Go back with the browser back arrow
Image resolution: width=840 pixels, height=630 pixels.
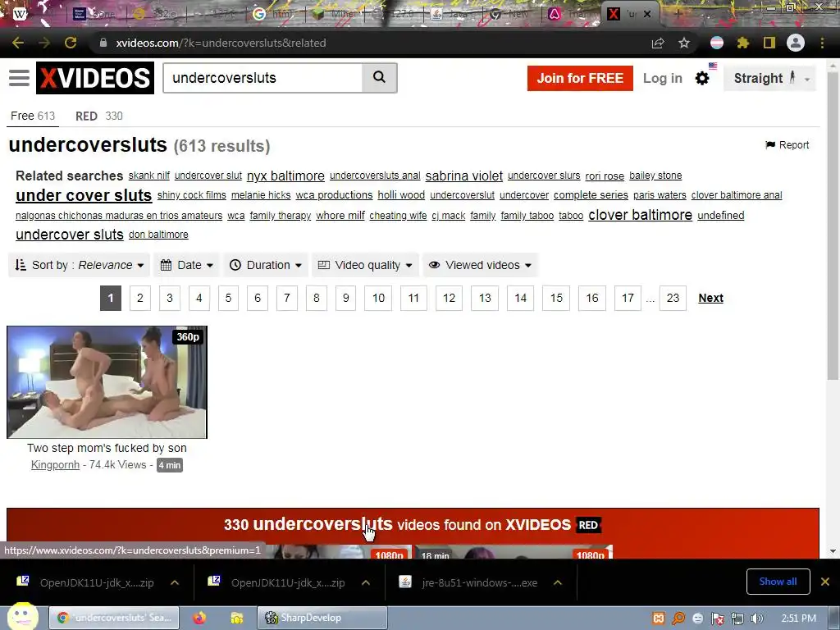coord(18,43)
